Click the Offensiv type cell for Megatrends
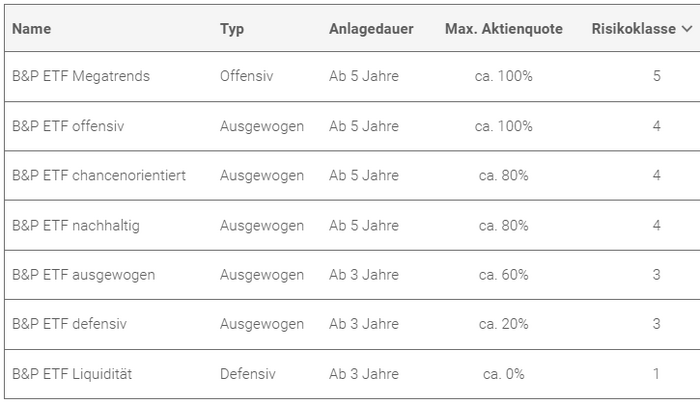700x404 pixels. point(246,76)
